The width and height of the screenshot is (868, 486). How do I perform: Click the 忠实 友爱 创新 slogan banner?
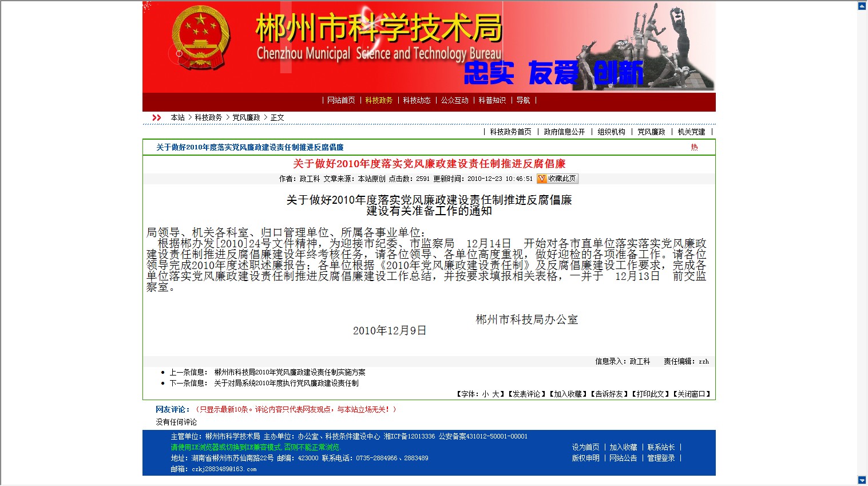pyautogui.click(x=553, y=73)
